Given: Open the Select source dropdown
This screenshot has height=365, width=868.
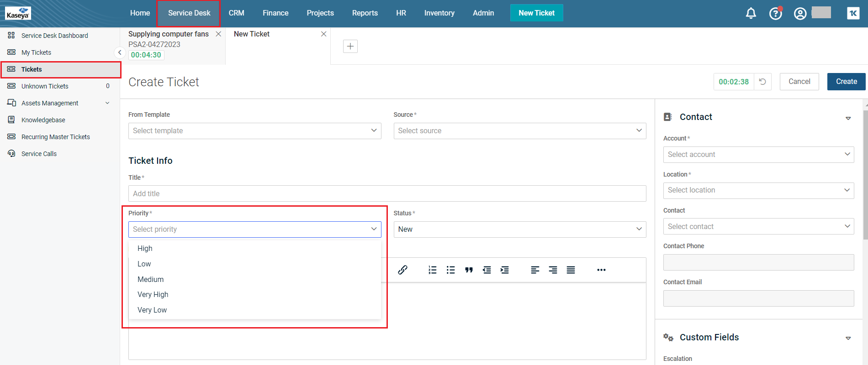Looking at the screenshot, I should click(x=519, y=131).
